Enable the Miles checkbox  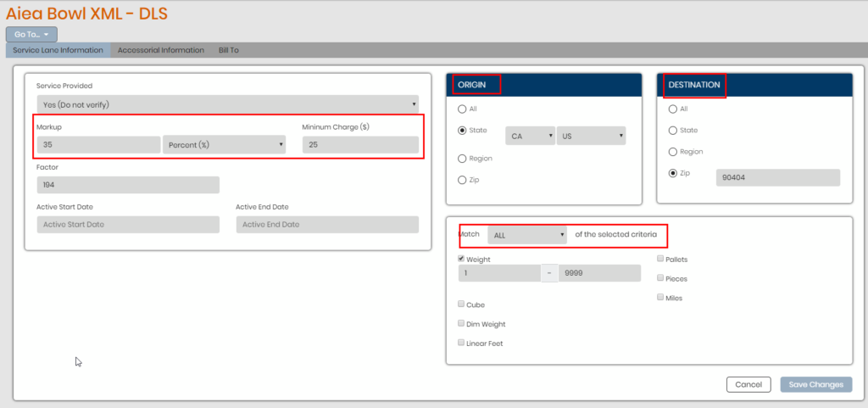(660, 297)
